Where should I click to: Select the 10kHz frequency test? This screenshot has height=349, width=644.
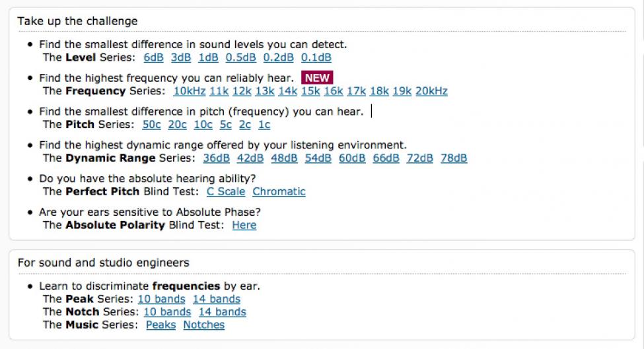190,91
